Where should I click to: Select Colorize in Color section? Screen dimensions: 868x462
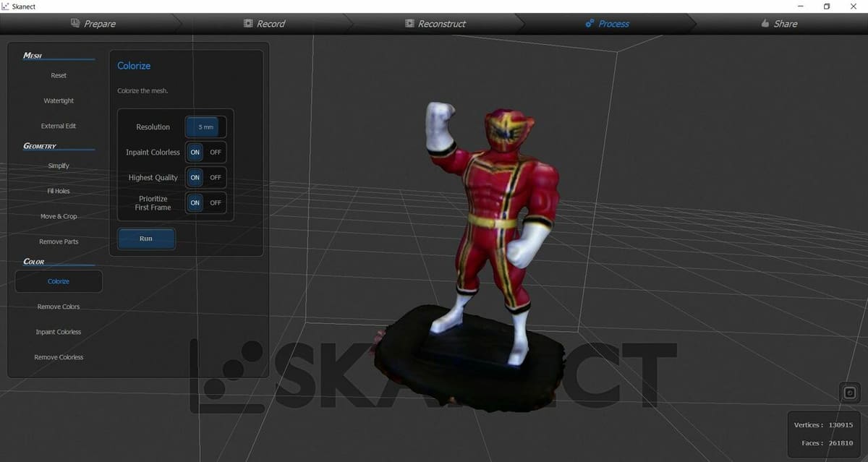point(59,281)
